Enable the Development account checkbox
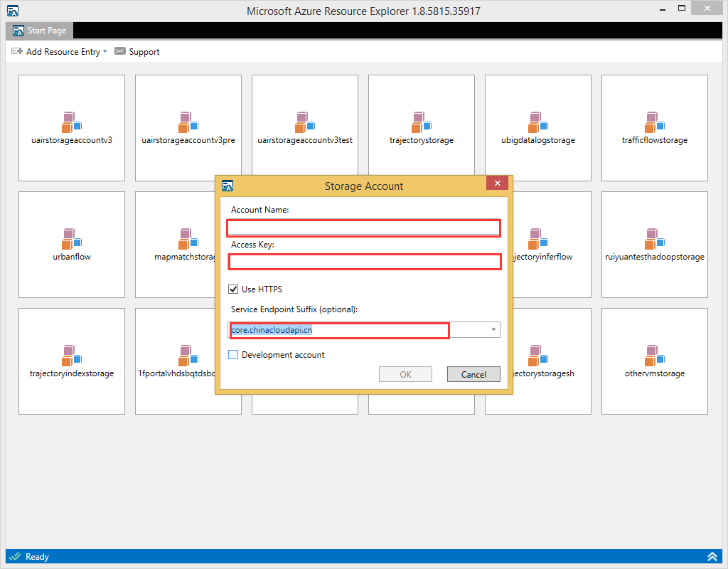 pyautogui.click(x=233, y=355)
